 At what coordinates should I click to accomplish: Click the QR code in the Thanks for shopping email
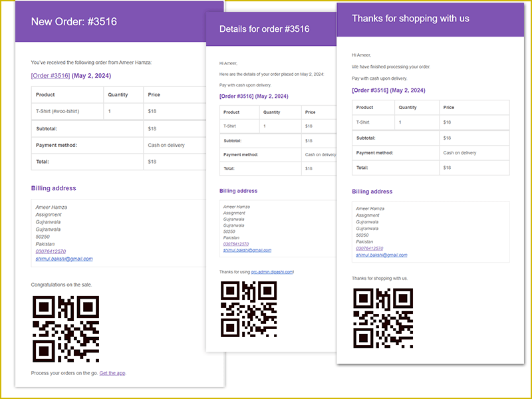coord(383,318)
